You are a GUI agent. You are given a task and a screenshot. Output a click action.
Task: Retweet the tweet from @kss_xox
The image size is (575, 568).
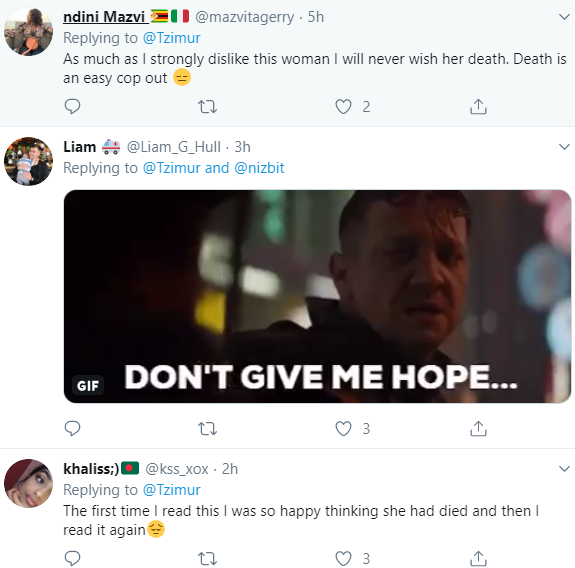point(207,558)
